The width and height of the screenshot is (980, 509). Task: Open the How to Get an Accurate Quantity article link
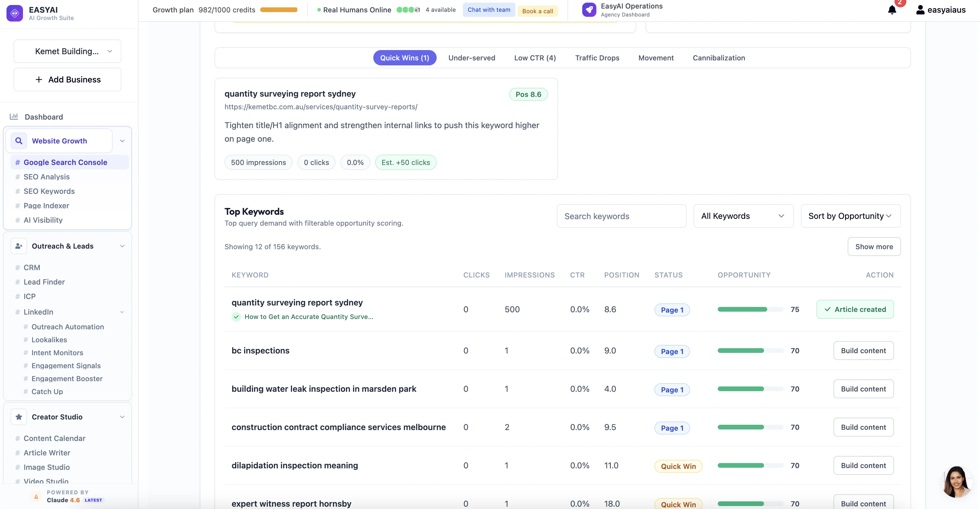point(308,317)
